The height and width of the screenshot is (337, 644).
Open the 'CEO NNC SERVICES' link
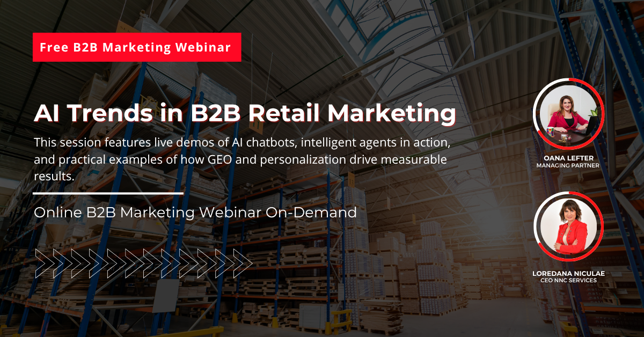pyautogui.click(x=569, y=279)
